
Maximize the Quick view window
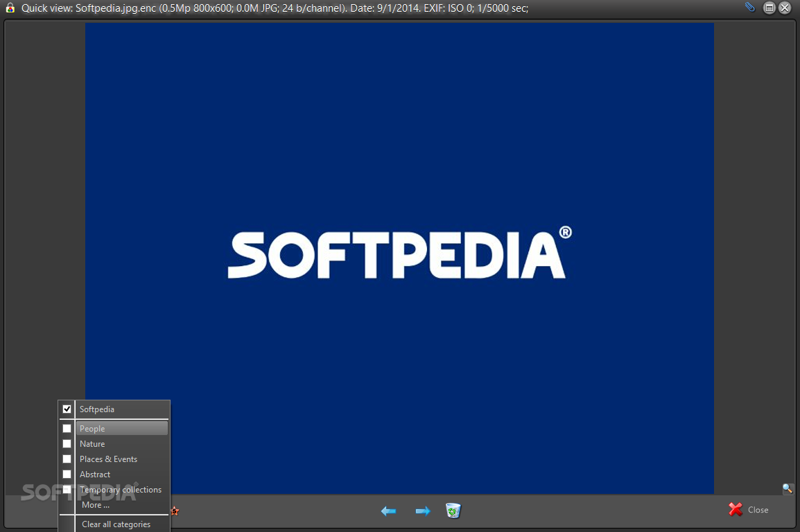[769, 8]
